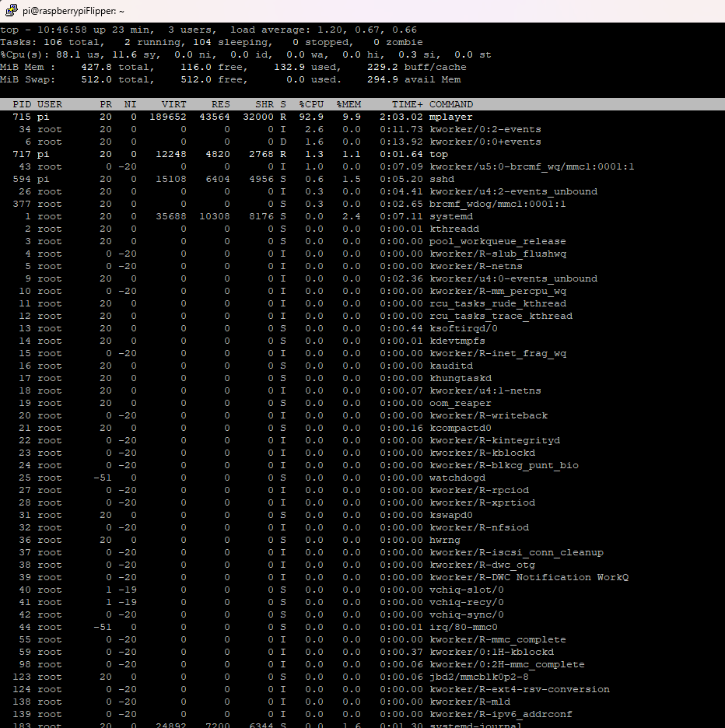Click the USER column header
The image size is (725, 728).
[50, 104]
